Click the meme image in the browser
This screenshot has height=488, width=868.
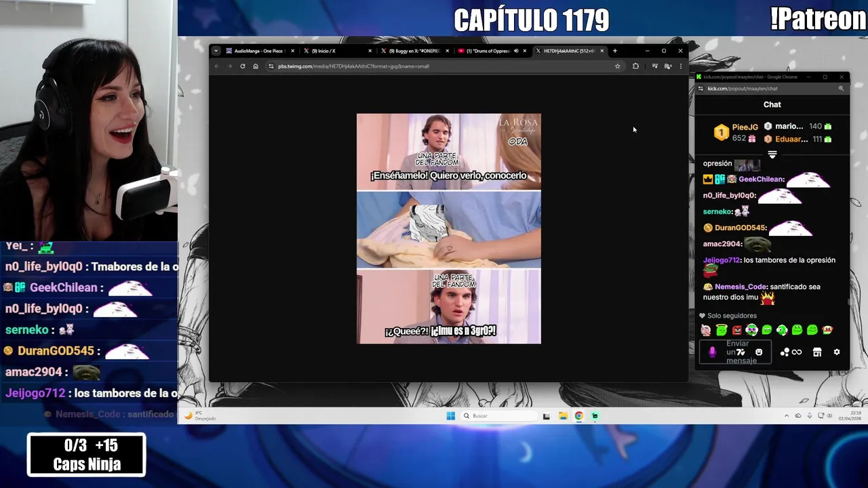[449, 228]
